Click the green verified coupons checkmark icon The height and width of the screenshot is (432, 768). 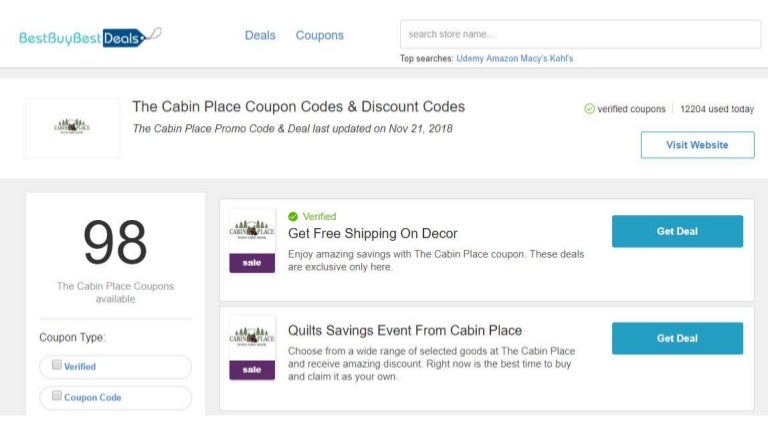point(589,109)
